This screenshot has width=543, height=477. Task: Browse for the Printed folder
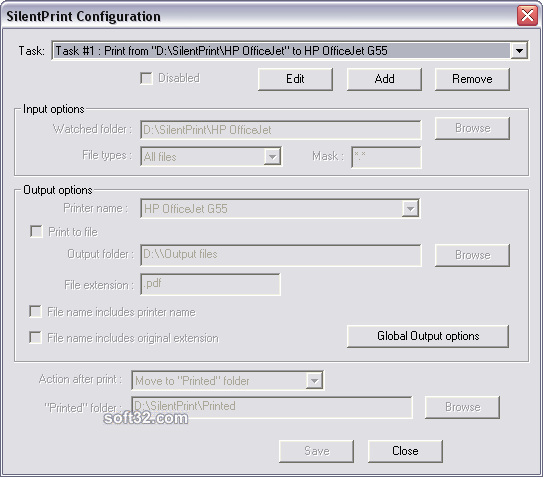pyautogui.click(x=462, y=407)
